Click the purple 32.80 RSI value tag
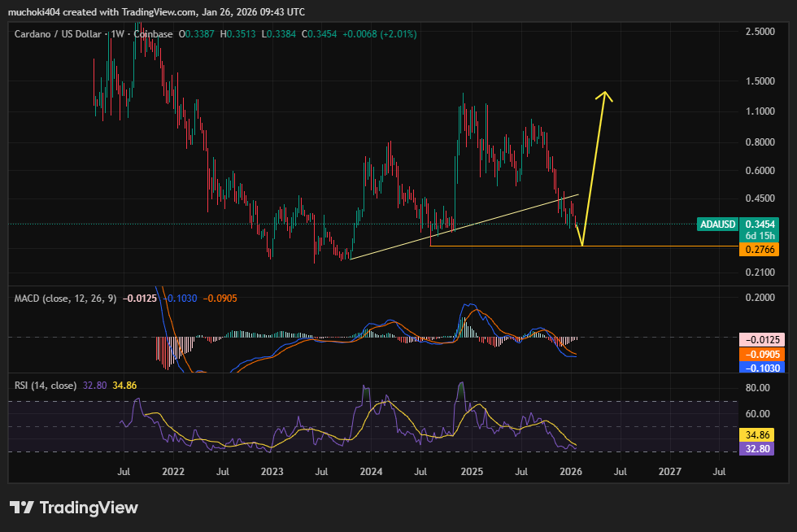This screenshot has height=532, width=797. [x=758, y=449]
